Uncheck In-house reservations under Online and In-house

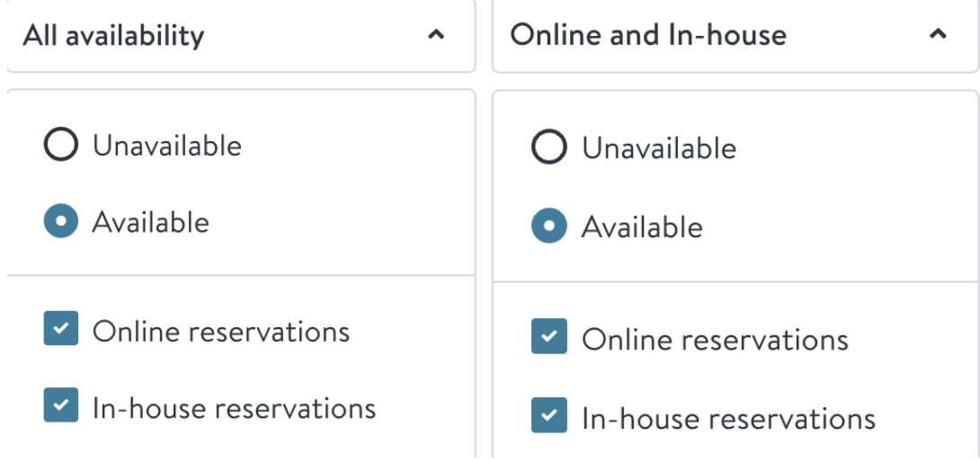(548, 415)
